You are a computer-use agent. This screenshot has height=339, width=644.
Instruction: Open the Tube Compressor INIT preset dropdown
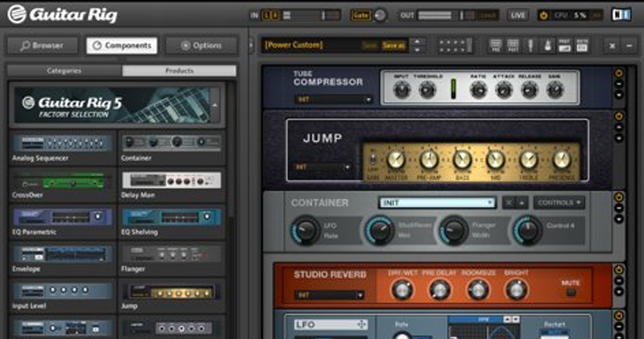[x=333, y=100]
